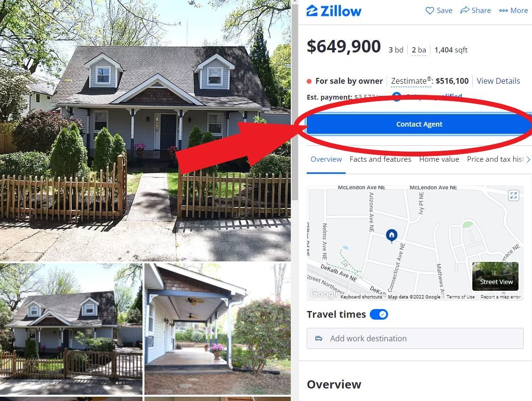
Task: Save listing with heart icon
Action: (x=439, y=11)
